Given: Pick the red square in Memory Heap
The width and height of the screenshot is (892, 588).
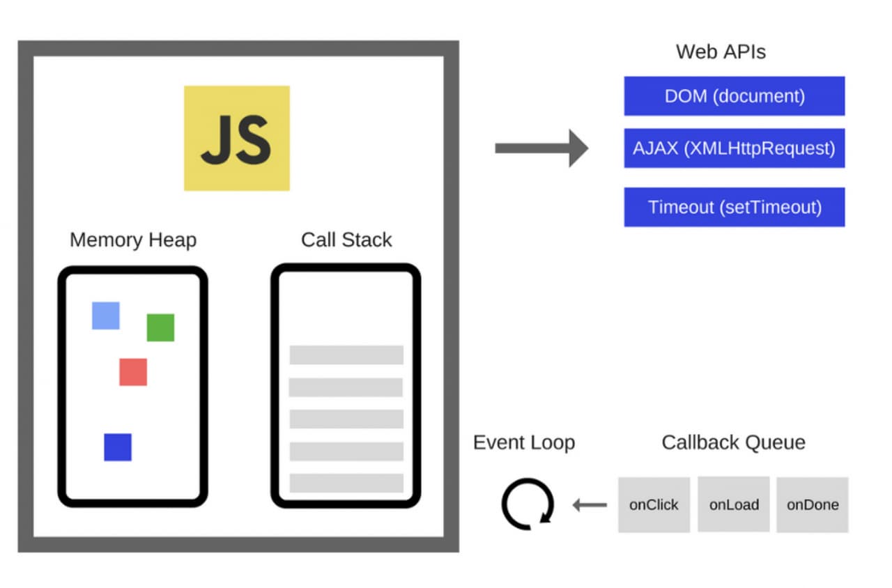Looking at the screenshot, I should coord(133,372).
